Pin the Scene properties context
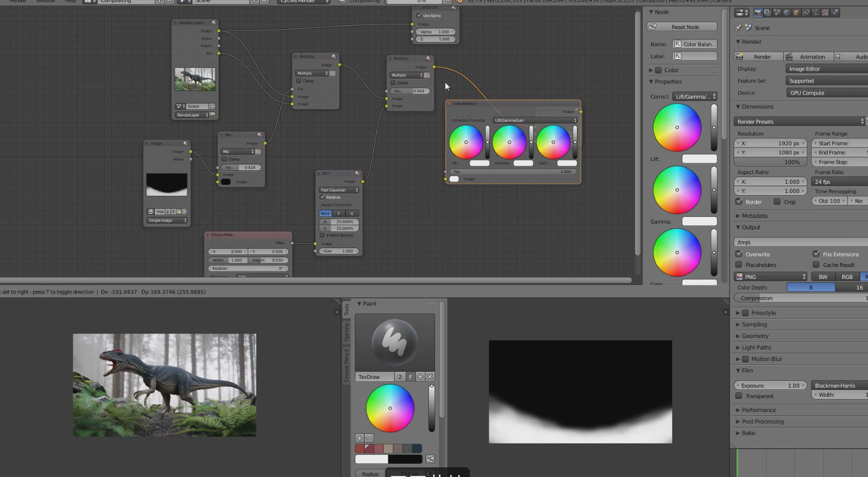The width and height of the screenshot is (868, 477). [739, 27]
